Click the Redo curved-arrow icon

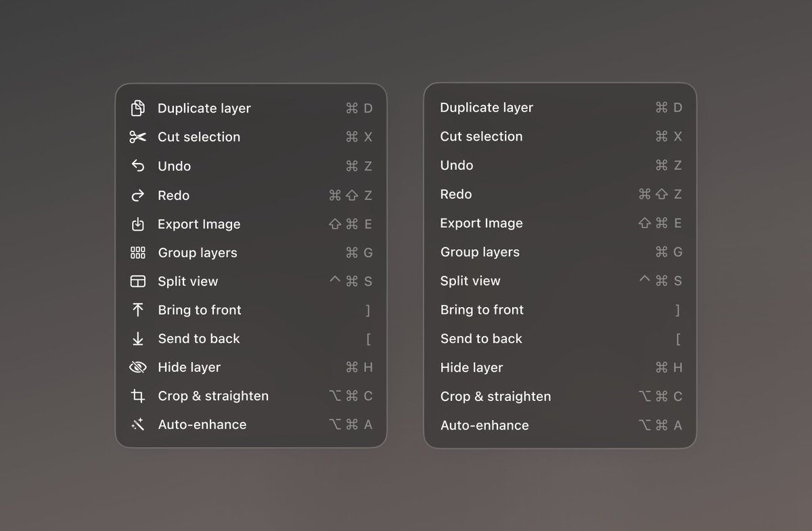(x=138, y=195)
